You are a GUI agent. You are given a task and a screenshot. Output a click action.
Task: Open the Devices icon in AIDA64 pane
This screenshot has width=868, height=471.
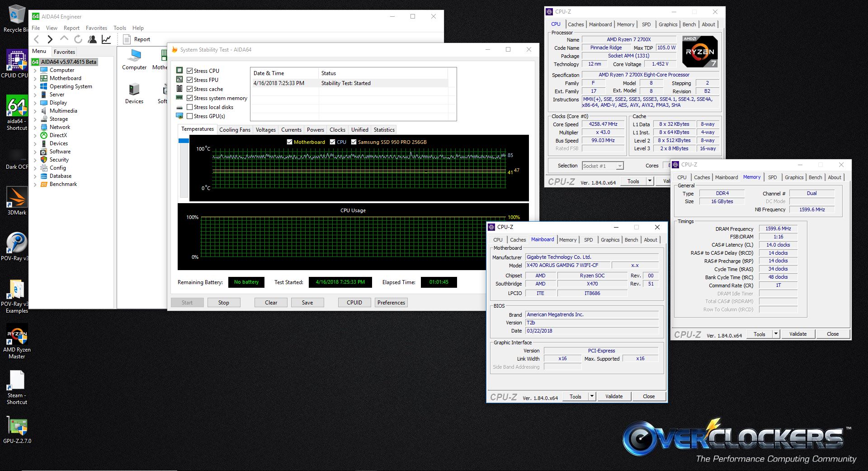pyautogui.click(x=134, y=94)
